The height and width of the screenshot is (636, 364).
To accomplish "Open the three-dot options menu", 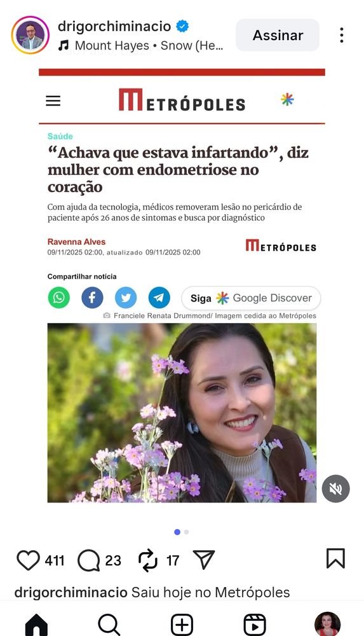I will pyautogui.click(x=342, y=35).
